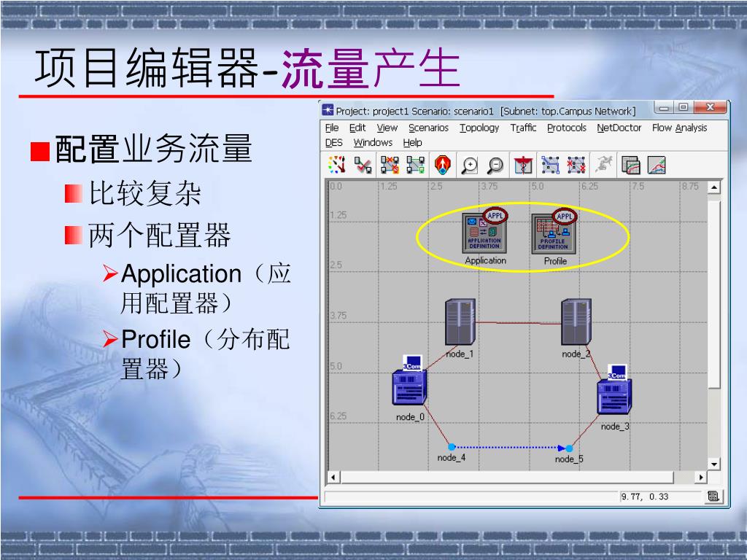The width and height of the screenshot is (747, 560).
Task: Click the Fail Selected Objects icon
Action: click(390, 165)
